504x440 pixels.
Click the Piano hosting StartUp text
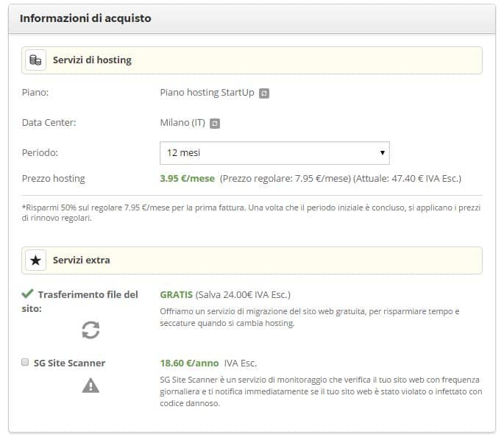207,93
